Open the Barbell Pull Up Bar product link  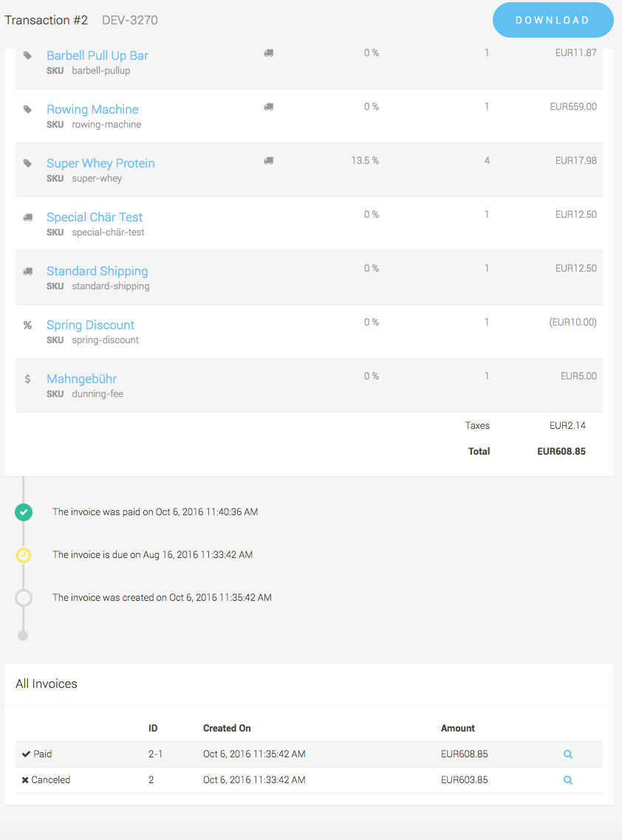[97, 55]
